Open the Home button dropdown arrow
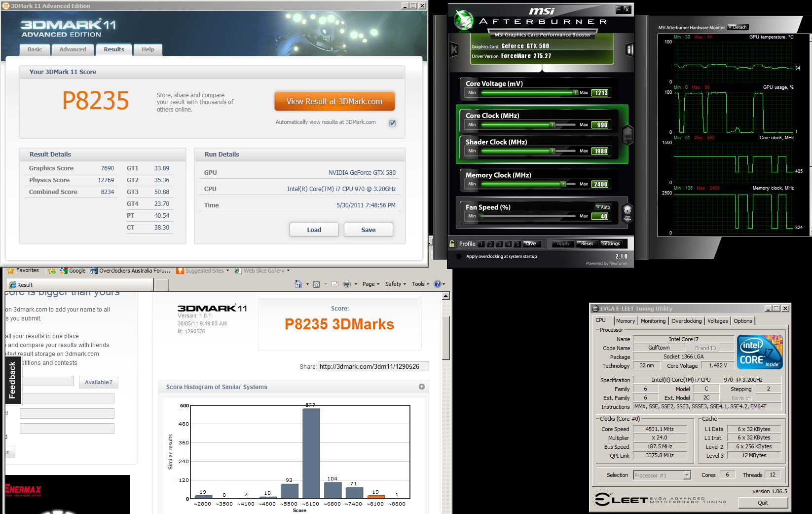Viewport: 812px width, 514px height. click(307, 284)
